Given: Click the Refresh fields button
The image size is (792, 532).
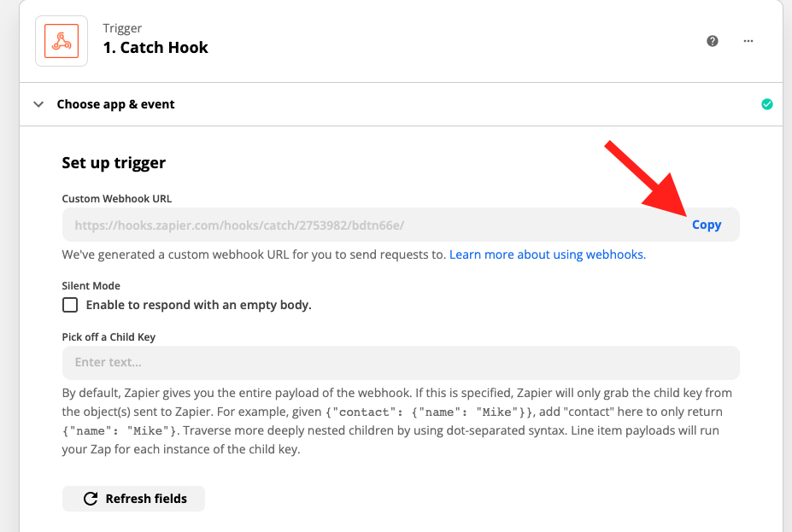Looking at the screenshot, I should [x=133, y=499].
